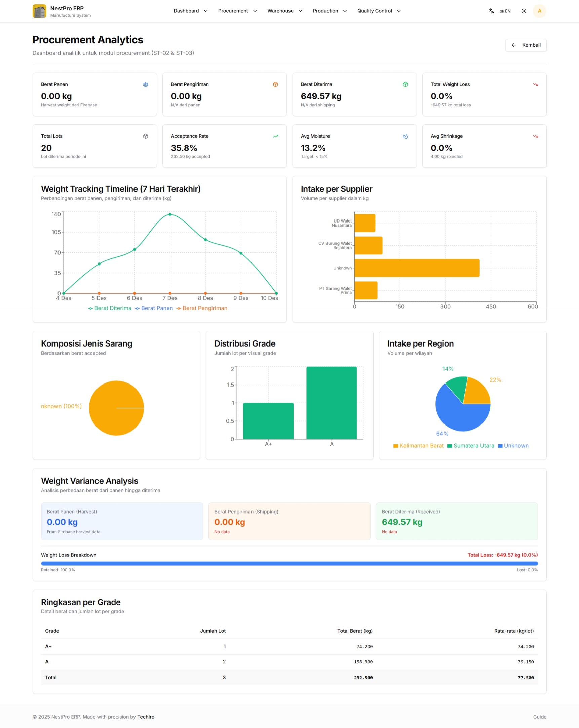This screenshot has width=579, height=728.
Task: Open the Procurement dropdown menu
Action: pyautogui.click(x=237, y=11)
